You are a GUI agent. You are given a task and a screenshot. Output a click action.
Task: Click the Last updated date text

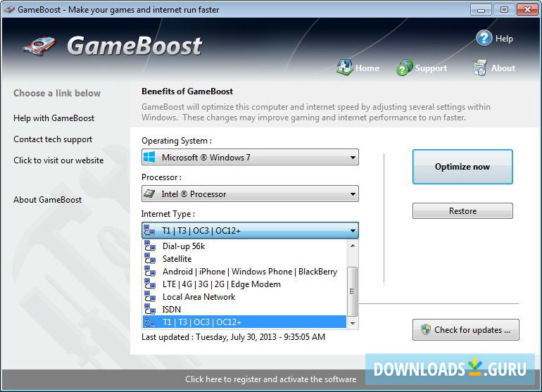coord(233,336)
